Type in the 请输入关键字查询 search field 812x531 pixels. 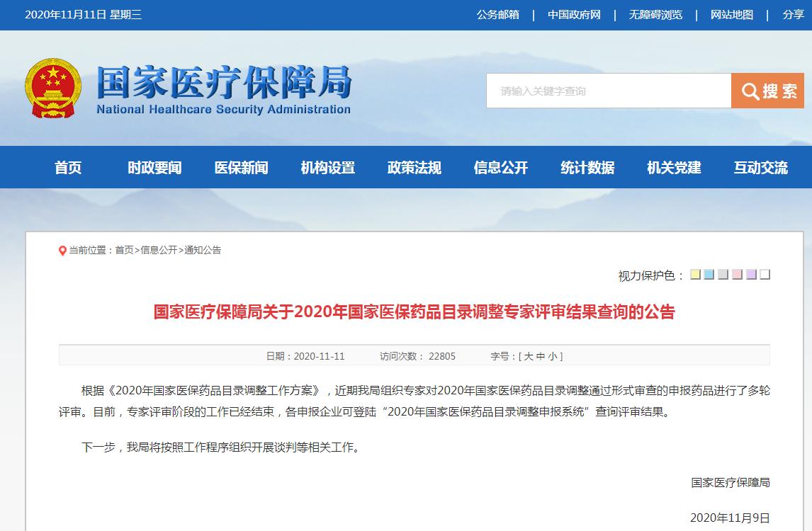tap(608, 91)
